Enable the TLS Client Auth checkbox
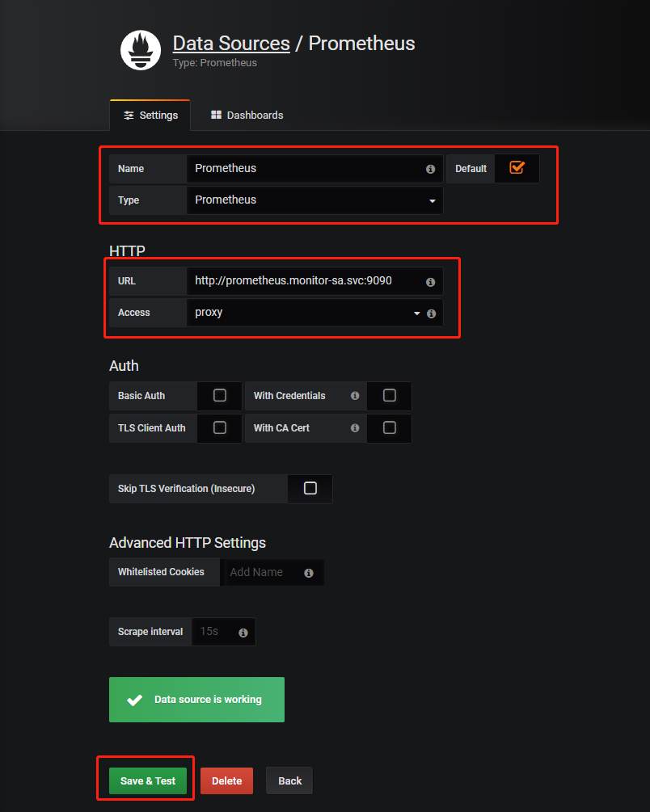Viewport: 650px width, 812px height. tap(219, 428)
